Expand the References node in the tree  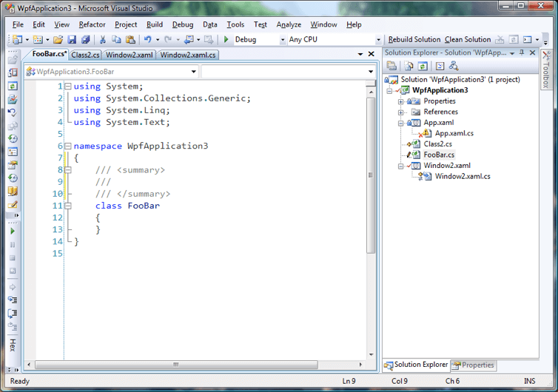click(x=400, y=112)
